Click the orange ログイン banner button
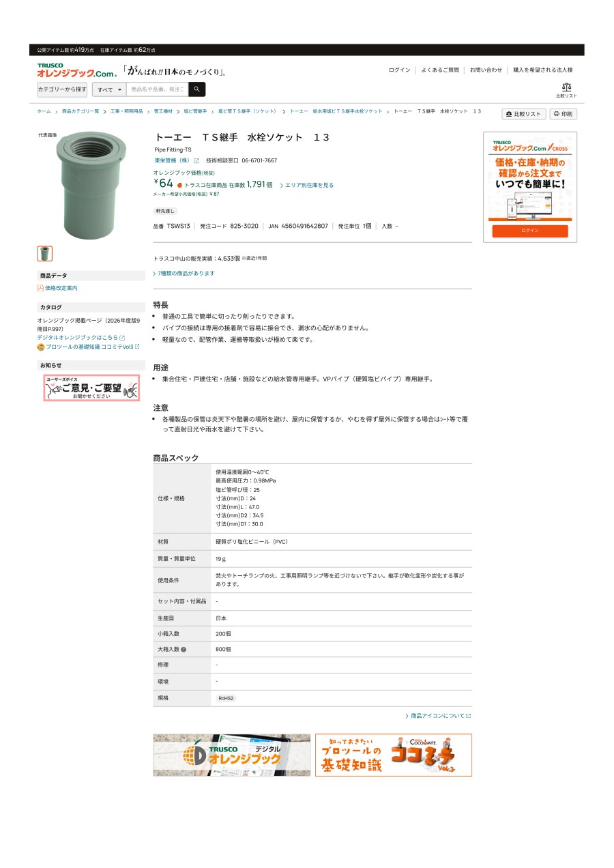614x868 pixels. pyautogui.click(x=530, y=231)
